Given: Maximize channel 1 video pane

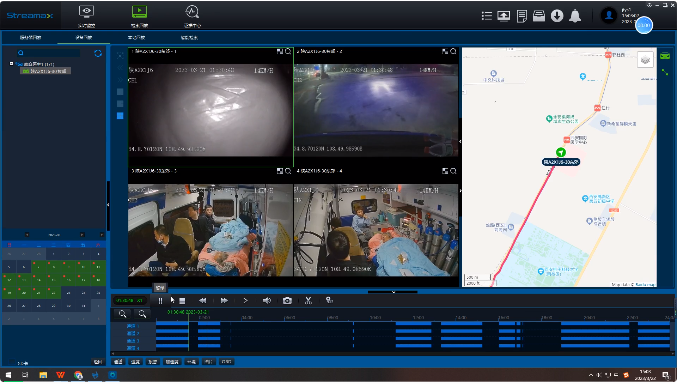Looking at the screenshot, I should coord(279,51).
